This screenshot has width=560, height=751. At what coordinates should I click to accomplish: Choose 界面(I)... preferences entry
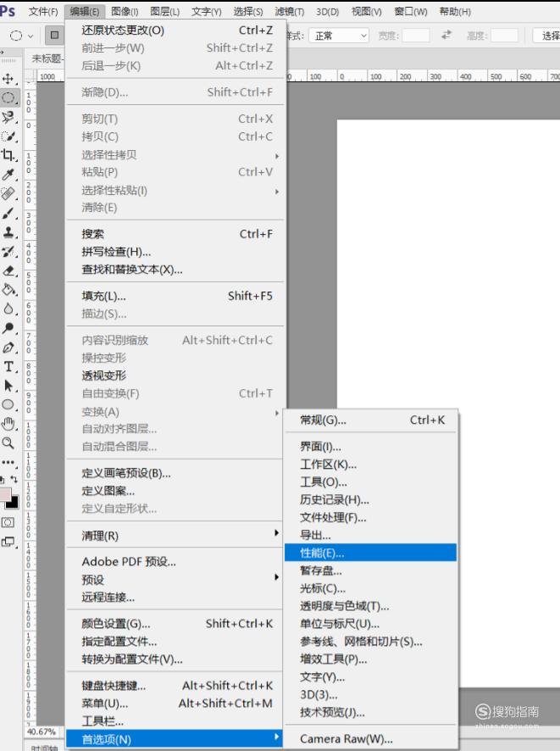(370, 447)
